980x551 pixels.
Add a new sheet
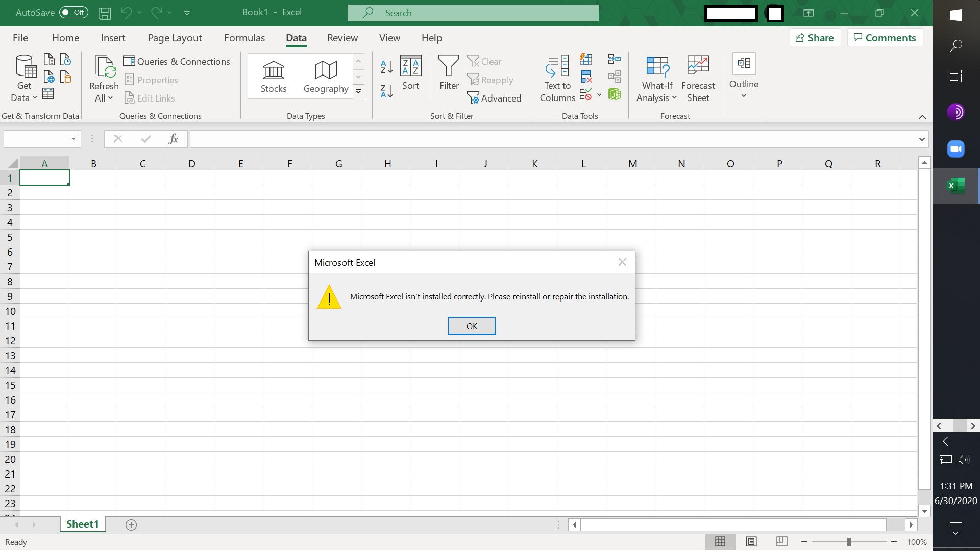click(131, 525)
